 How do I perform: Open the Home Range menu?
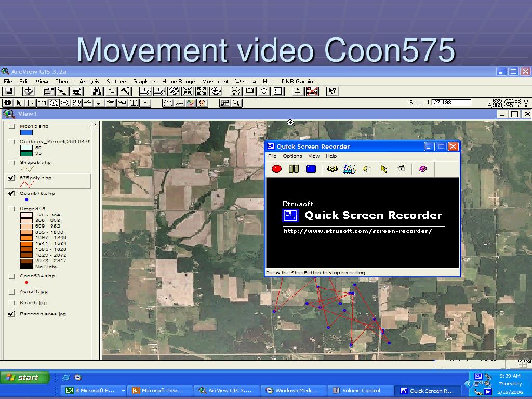coord(179,82)
